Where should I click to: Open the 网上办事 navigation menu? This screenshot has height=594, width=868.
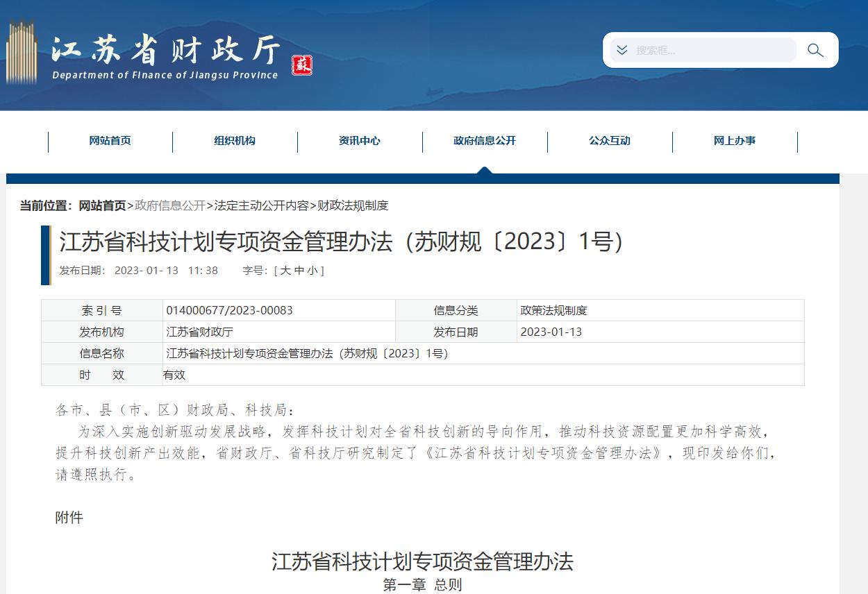click(x=733, y=141)
